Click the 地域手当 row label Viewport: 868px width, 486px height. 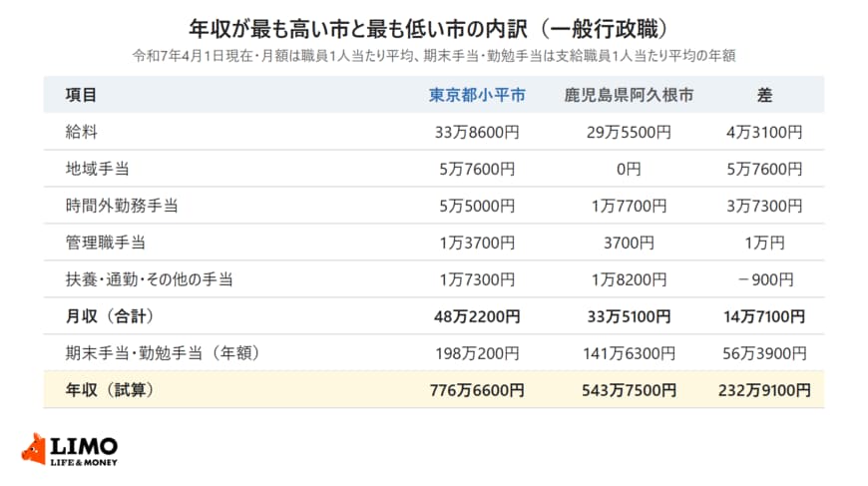point(98,169)
